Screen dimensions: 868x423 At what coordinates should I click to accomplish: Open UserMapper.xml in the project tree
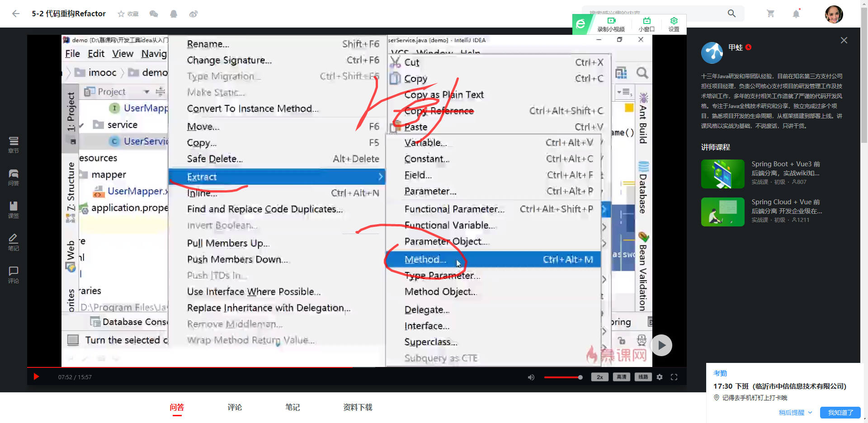137,191
